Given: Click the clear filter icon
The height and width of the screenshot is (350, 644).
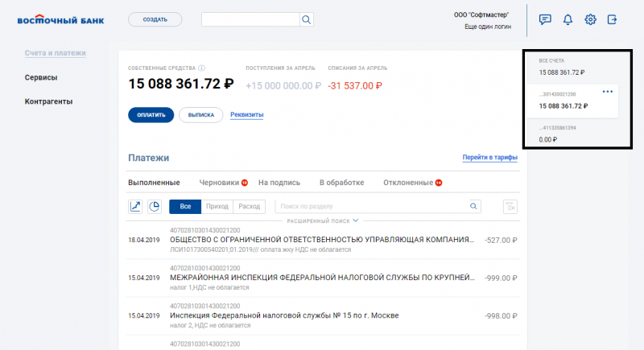Looking at the screenshot, I should click(509, 207).
